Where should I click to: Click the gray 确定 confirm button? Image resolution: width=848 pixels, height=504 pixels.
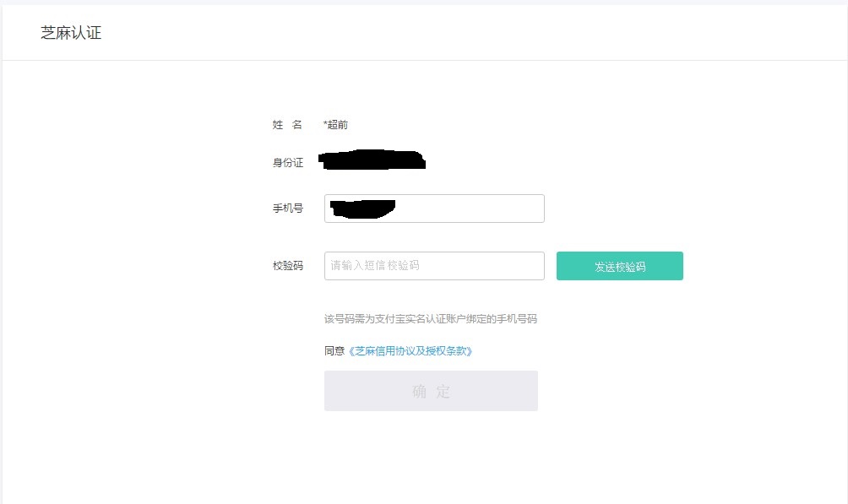(x=431, y=391)
